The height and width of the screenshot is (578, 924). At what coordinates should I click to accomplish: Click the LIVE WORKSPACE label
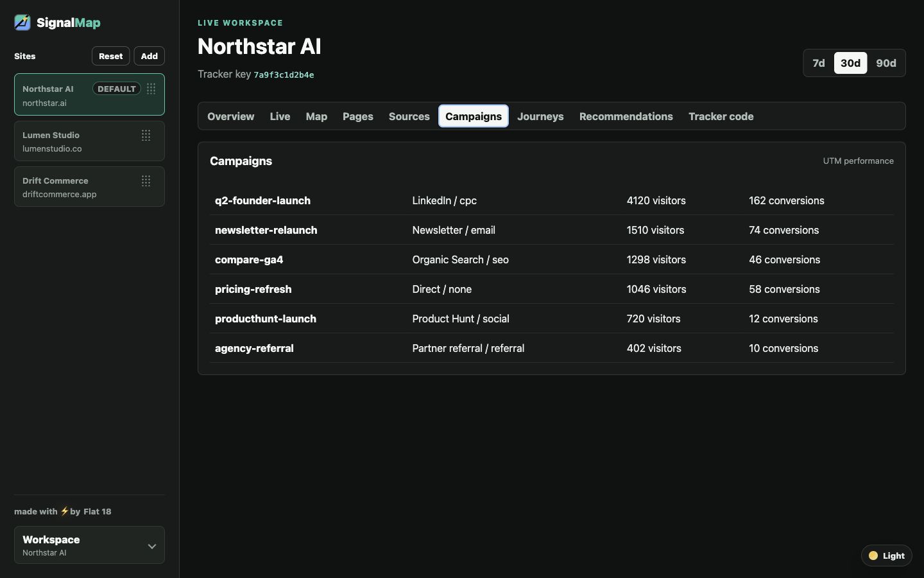click(x=240, y=22)
